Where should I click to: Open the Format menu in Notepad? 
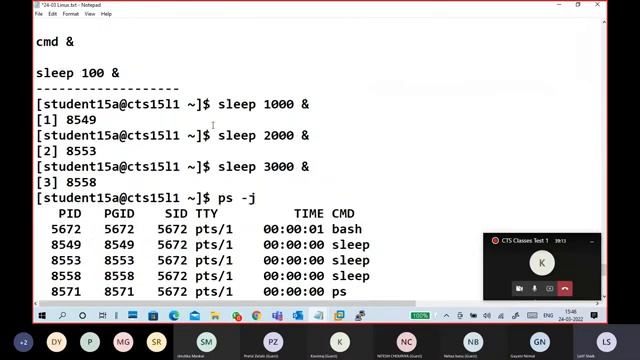tap(71, 14)
